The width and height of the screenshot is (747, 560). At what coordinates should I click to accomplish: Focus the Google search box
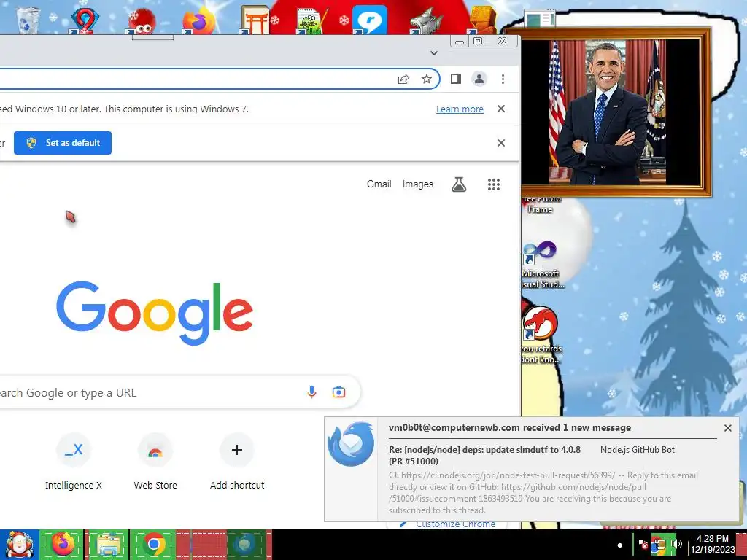[179, 392]
